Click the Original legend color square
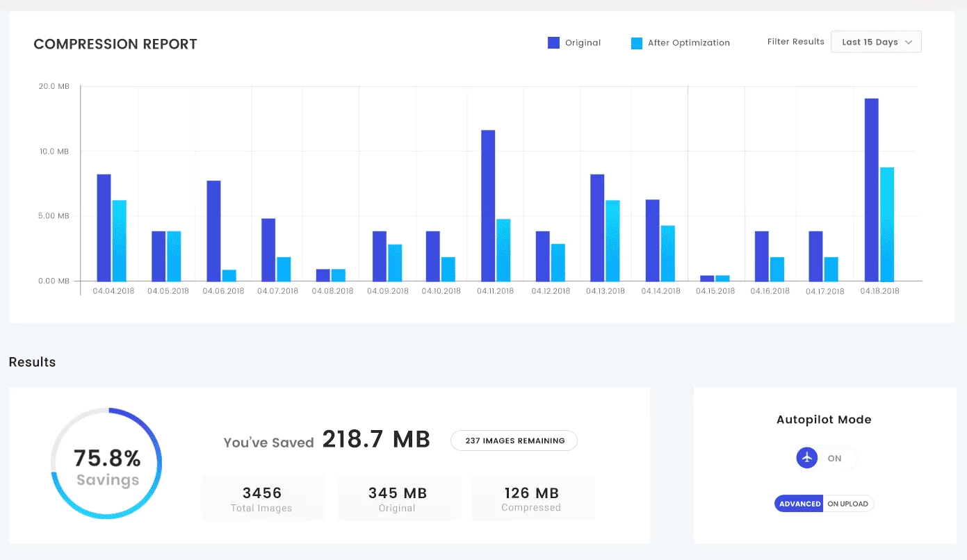 [x=553, y=43]
